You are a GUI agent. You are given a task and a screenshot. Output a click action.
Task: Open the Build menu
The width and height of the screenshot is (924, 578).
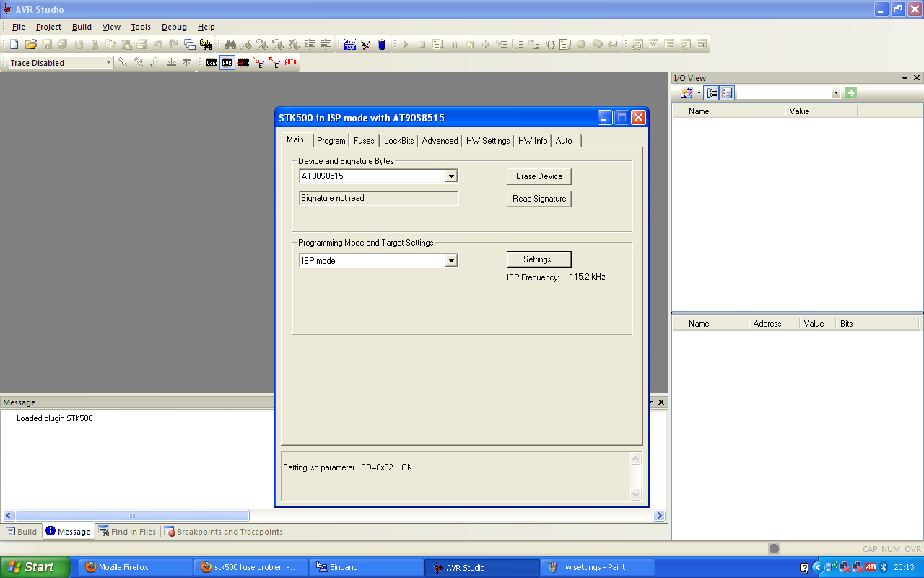pos(82,27)
